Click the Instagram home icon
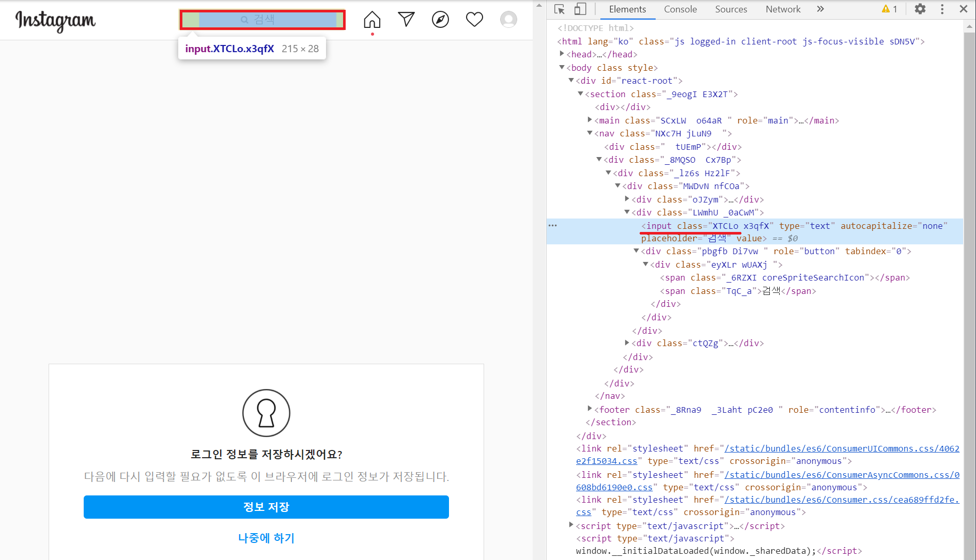This screenshot has height=560, width=976. point(371,20)
